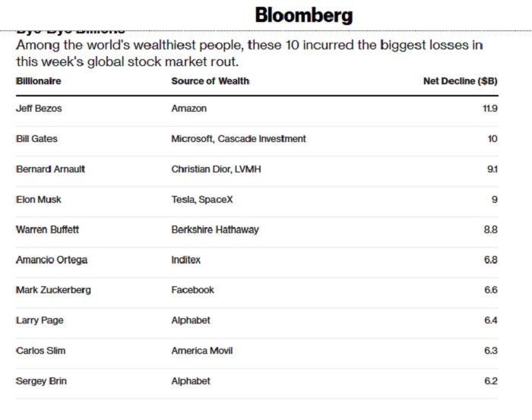
Task: Click the Source of Wealth column header
Action: pyautogui.click(x=210, y=81)
